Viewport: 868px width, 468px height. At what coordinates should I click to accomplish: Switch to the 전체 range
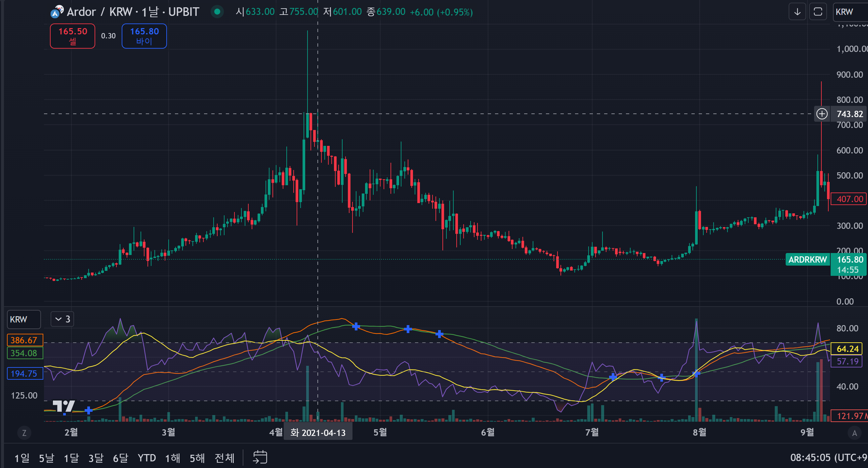(224, 458)
